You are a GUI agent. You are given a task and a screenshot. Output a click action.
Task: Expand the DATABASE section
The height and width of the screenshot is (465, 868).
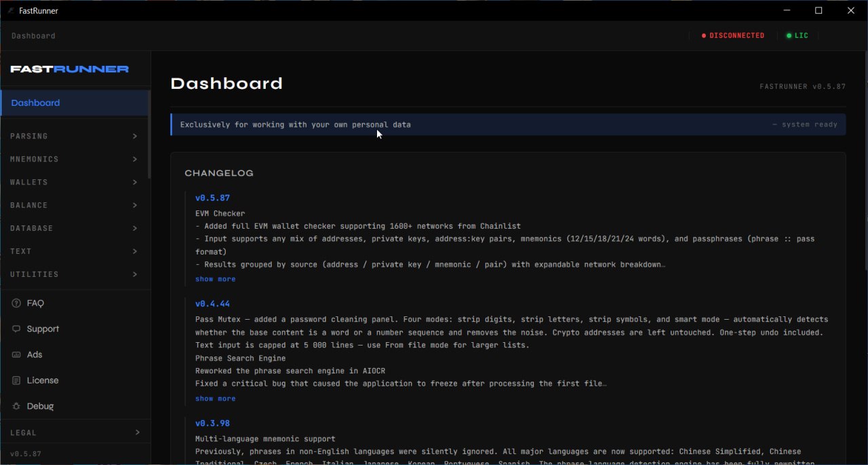(75, 229)
